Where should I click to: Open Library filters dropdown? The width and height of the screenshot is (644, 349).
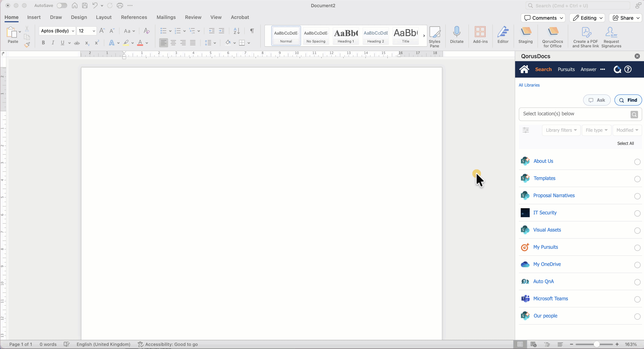click(561, 130)
